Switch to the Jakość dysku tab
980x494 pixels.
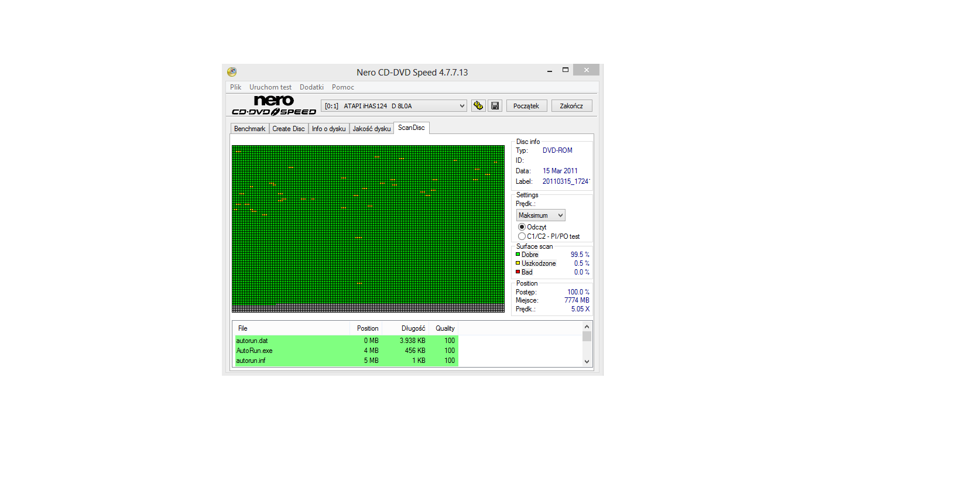point(372,129)
